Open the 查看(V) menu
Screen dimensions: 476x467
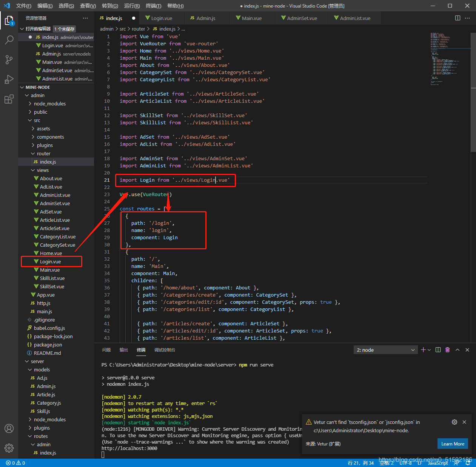click(x=88, y=6)
